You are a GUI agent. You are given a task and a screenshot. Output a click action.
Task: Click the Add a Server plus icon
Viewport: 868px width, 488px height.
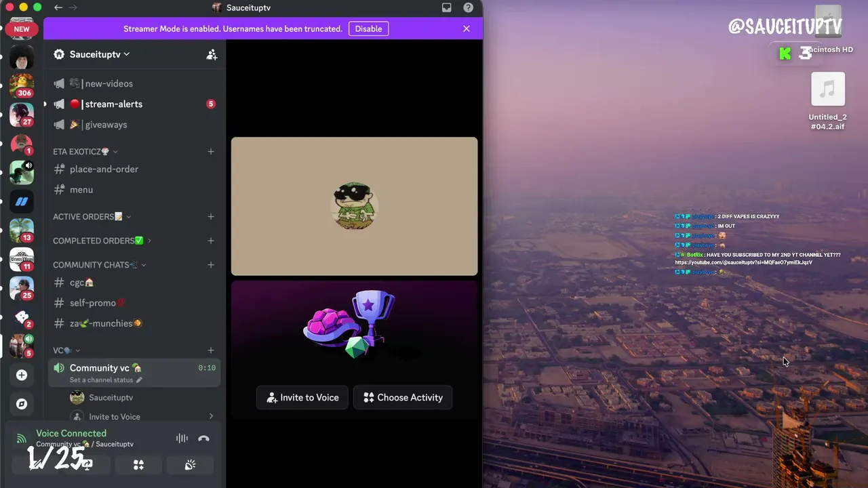(22, 375)
